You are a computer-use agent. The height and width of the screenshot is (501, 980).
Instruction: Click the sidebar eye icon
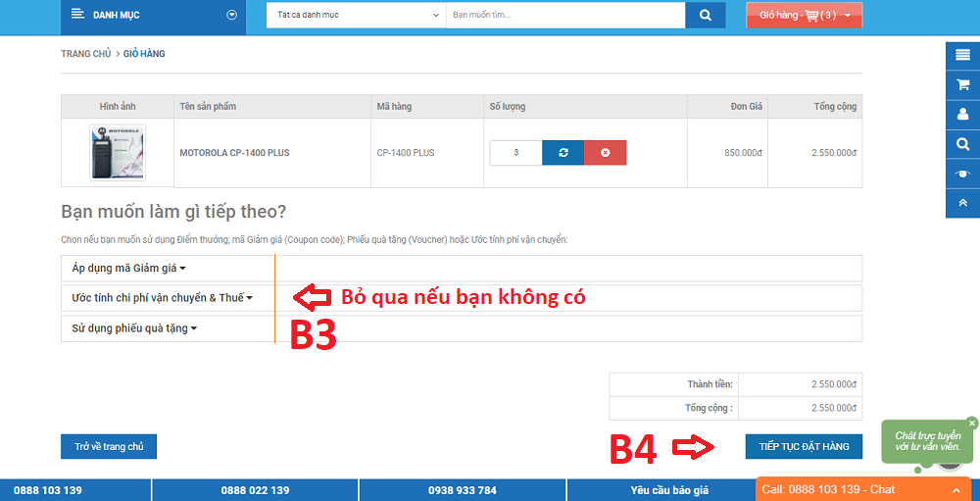[962, 174]
